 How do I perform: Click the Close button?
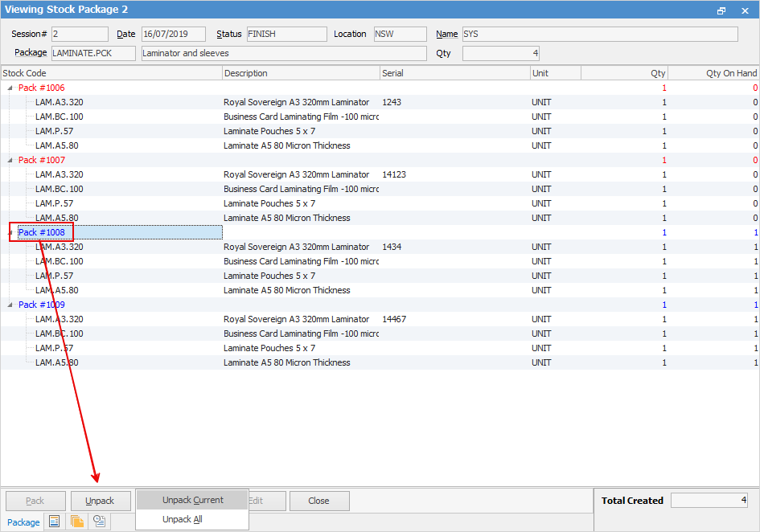tap(319, 501)
